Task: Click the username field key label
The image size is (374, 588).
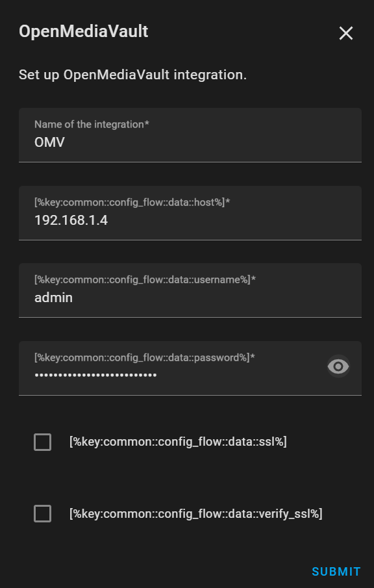Action: click(x=143, y=279)
